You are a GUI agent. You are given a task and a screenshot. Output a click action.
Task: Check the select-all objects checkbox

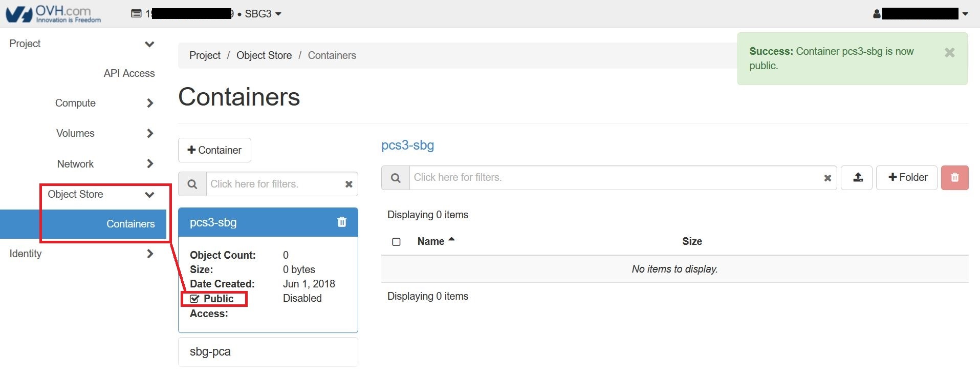pos(396,242)
